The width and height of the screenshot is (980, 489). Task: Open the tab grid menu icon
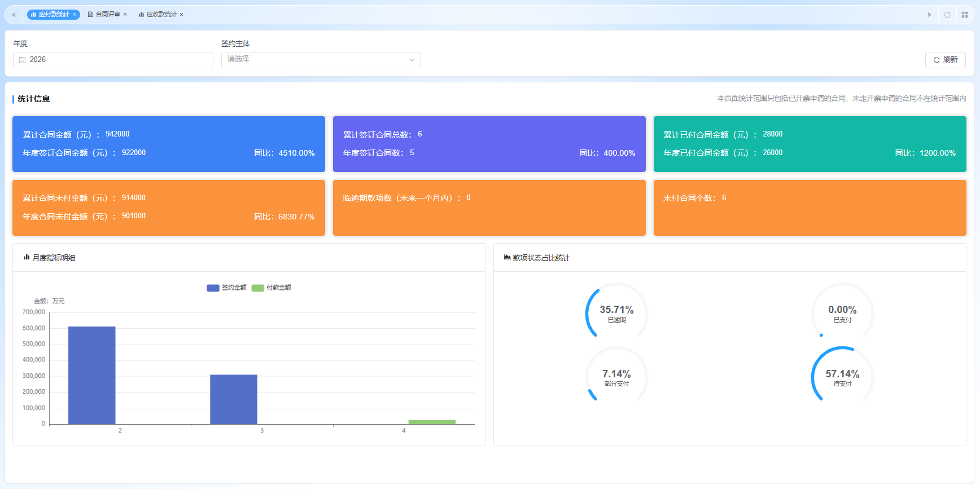pyautogui.click(x=965, y=15)
